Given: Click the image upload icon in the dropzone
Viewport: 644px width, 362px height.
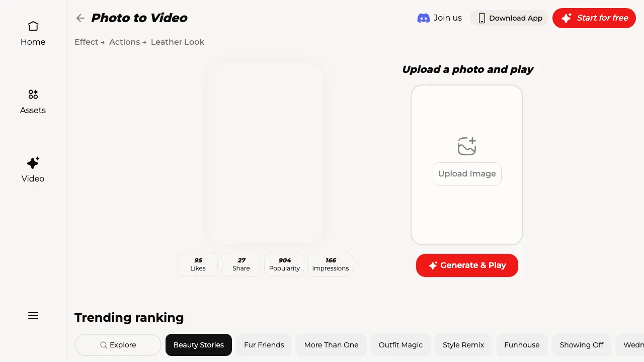Looking at the screenshot, I should point(467,146).
